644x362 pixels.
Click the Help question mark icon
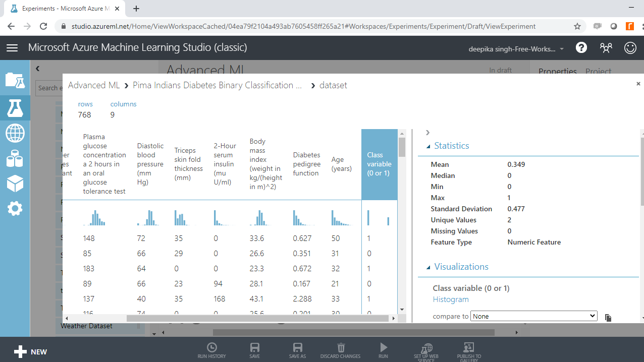click(x=581, y=47)
